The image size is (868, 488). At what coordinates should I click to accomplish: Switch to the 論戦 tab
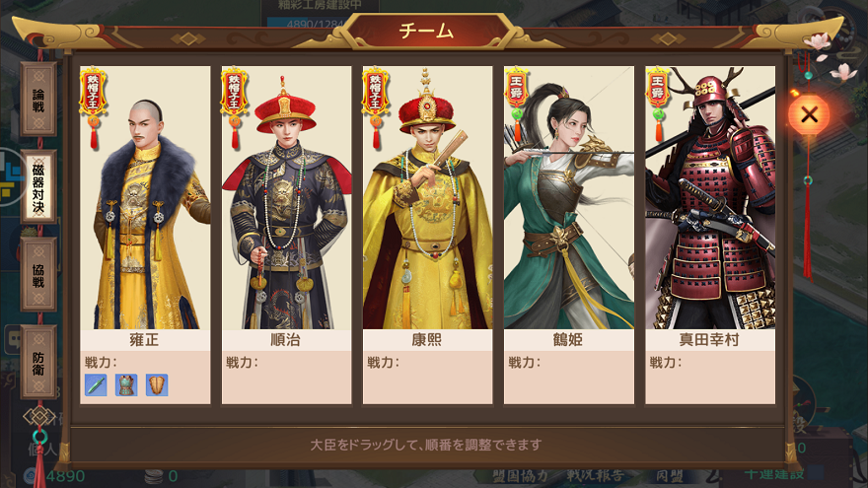pos(38,100)
